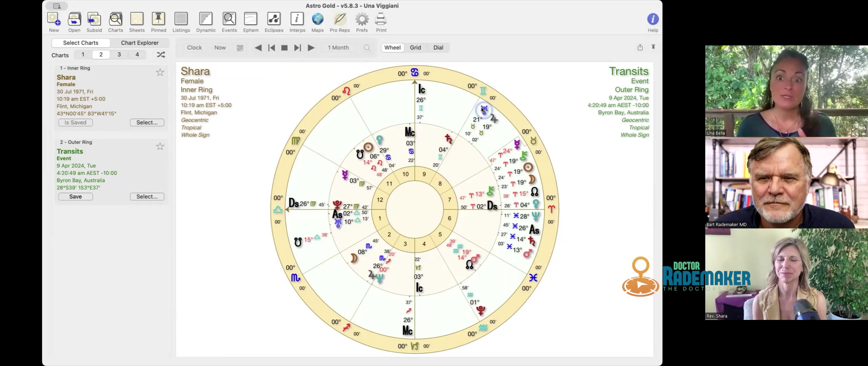
Task: Select chart slot 3
Action: (x=119, y=54)
